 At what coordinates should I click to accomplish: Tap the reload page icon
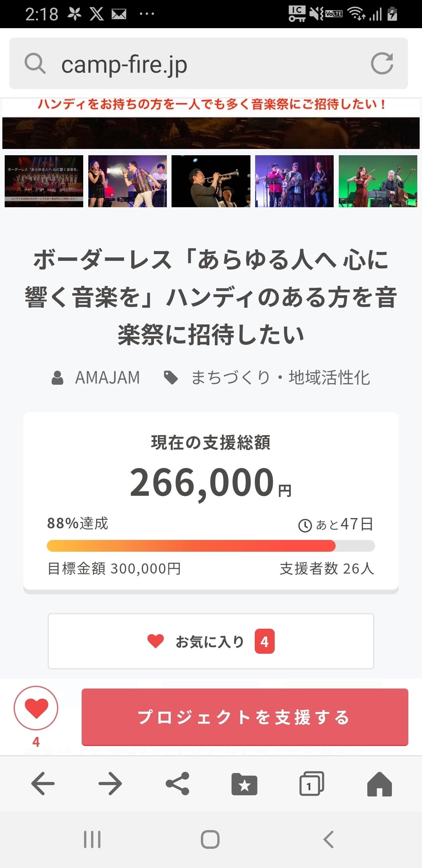[382, 63]
